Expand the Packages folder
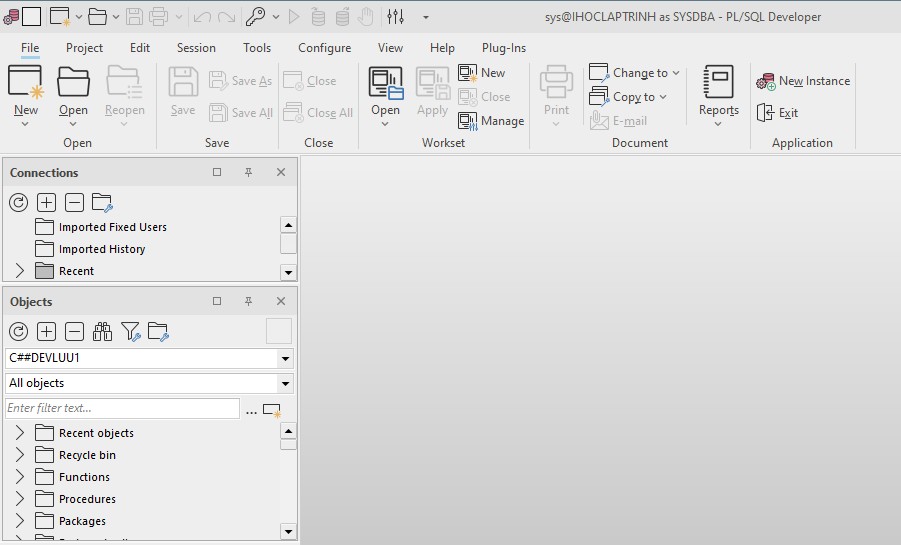 click(x=20, y=520)
